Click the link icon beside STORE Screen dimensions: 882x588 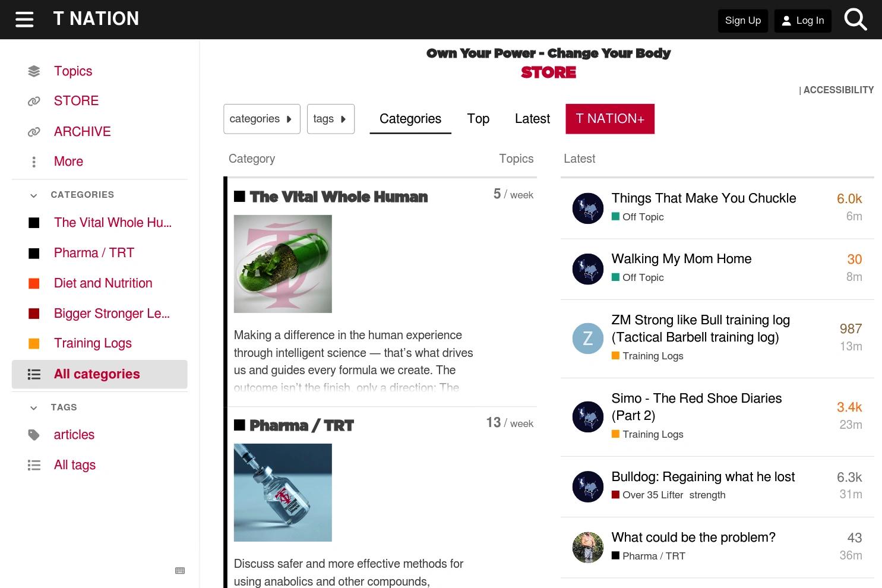coord(34,101)
